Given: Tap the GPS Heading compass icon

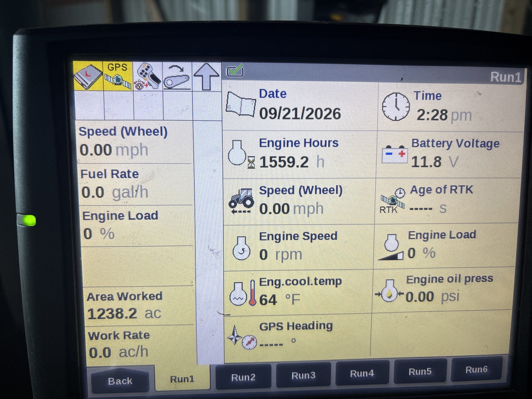Looking at the screenshot, I should click(x=242, y=338).
